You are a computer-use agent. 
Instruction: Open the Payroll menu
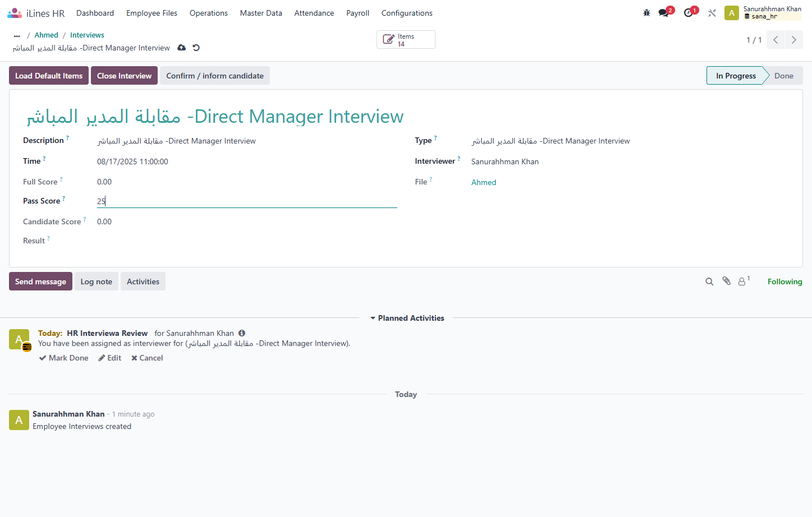click(357, 13)
